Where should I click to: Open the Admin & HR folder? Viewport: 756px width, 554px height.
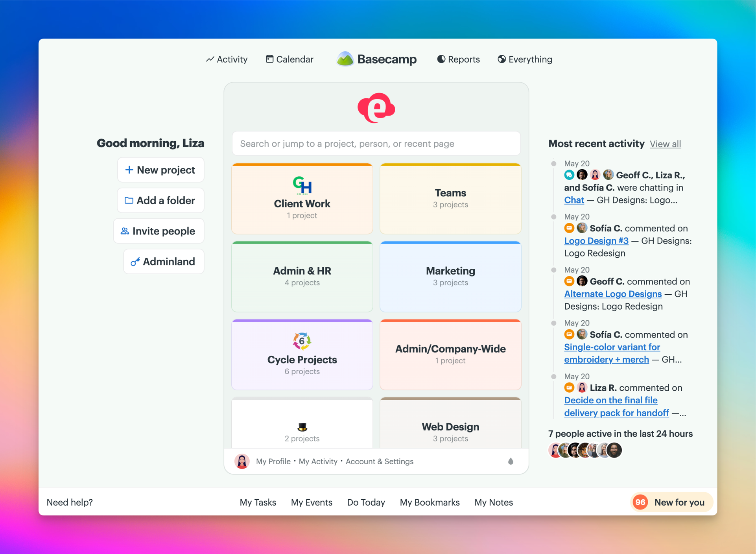[302, 277]
